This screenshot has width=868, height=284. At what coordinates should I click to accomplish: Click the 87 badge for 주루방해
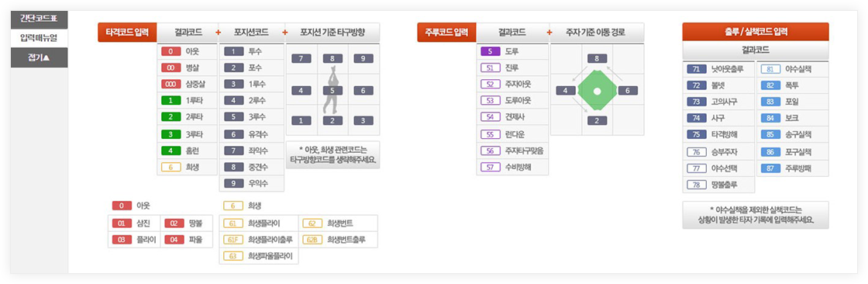tap(770, 168)
